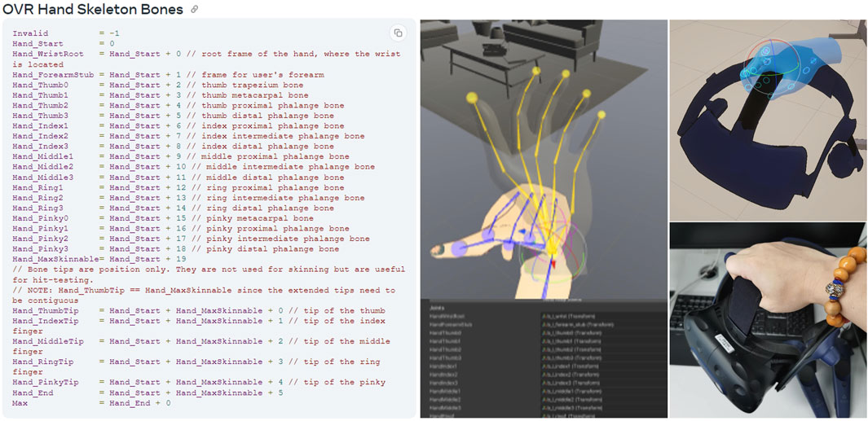
Task: Select the b_l_thumb0 (Transform) field
Action: coord(604,333)
